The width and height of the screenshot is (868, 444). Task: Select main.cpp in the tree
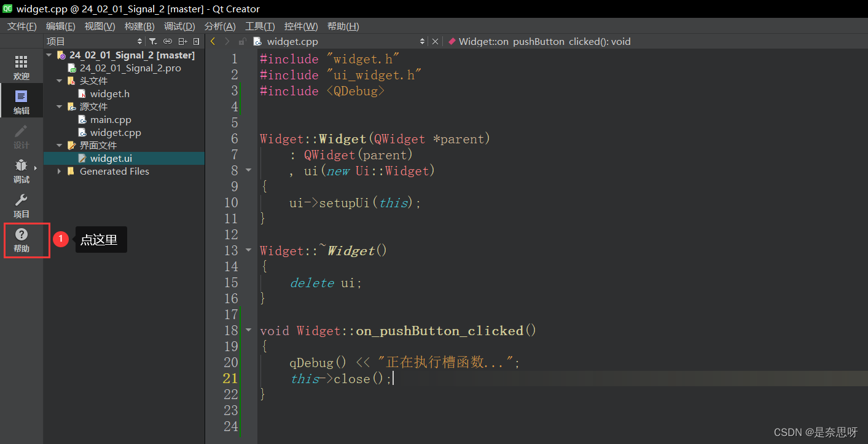click(111, 120)
